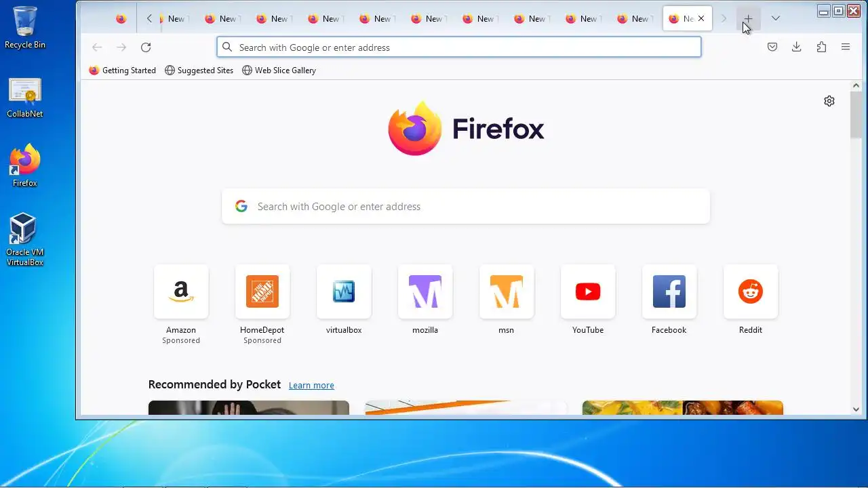Screen dimensions: 868x488
Task: Focus the address bar field
Action: pos(459,47)
